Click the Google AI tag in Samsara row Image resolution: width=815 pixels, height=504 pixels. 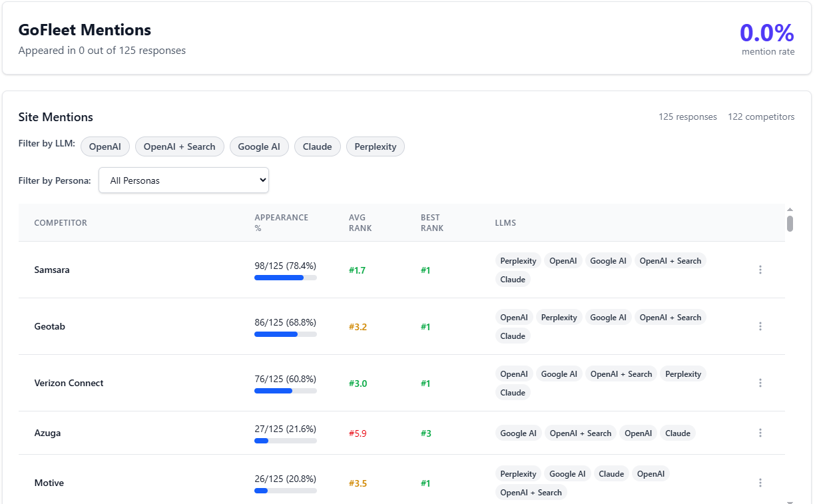click(608, 261)
